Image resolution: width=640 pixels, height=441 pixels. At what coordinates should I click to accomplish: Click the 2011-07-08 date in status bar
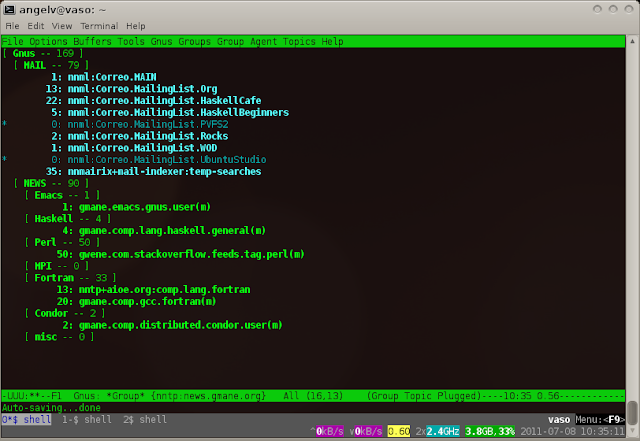point(547,431)
